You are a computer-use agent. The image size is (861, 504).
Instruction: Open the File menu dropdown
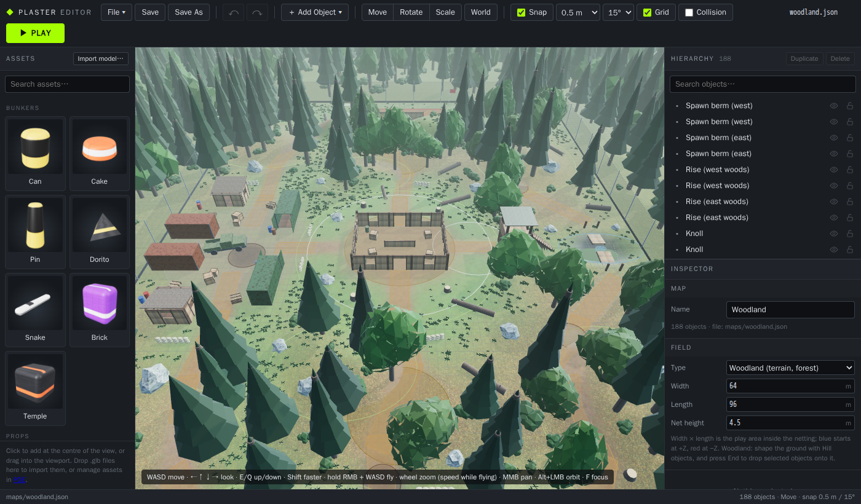(x=116, y=12)
